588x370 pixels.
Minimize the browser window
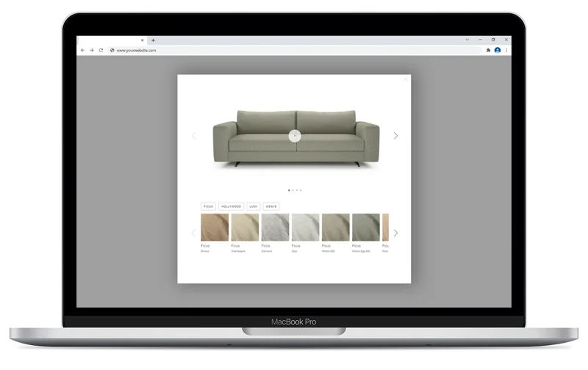[x=480, y=40]
